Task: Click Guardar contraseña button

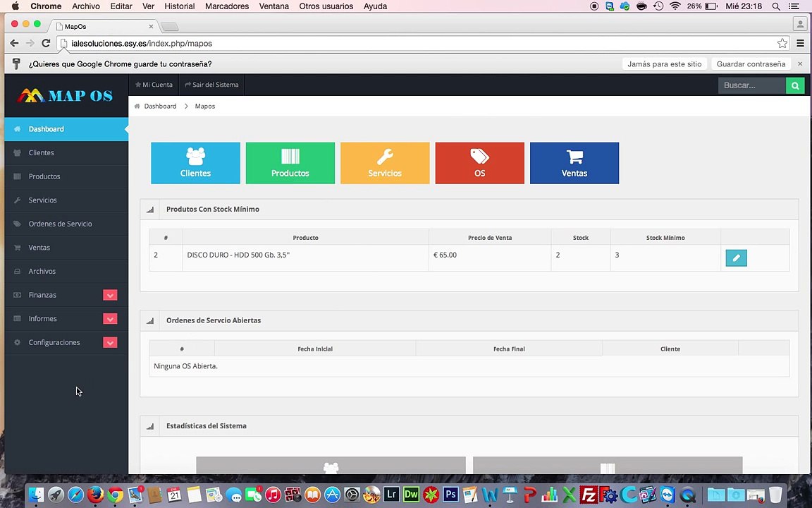Action: tap(751, 64)
